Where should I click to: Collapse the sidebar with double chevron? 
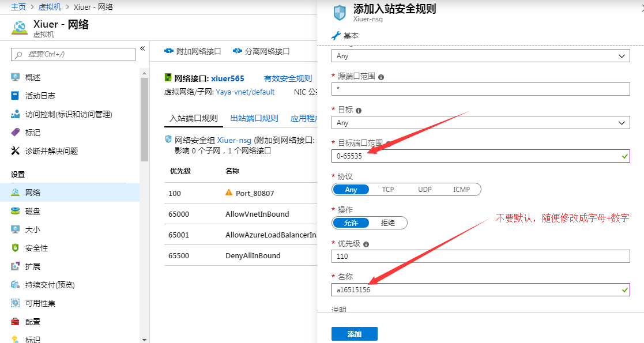coord(142,48)
